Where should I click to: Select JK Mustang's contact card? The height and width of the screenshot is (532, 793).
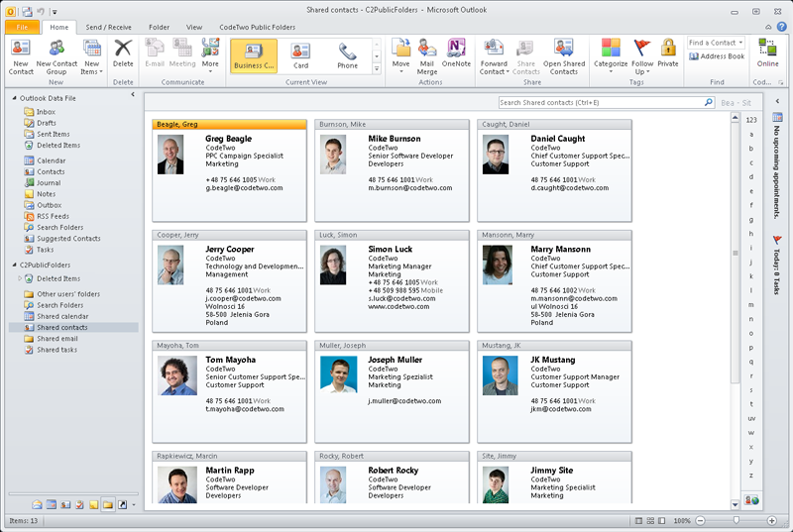(554, 391)
